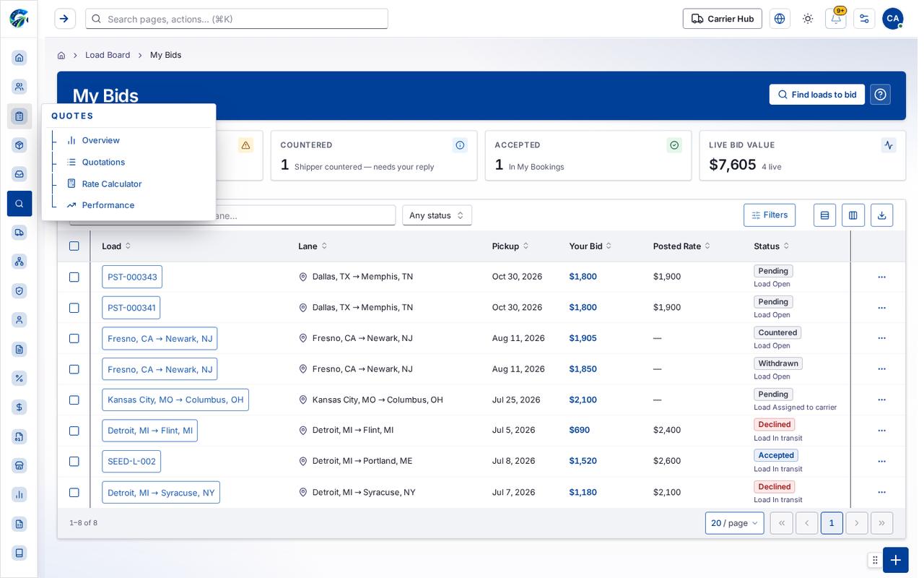Switch the table row density view
The image size is (924, 578).
825,215
